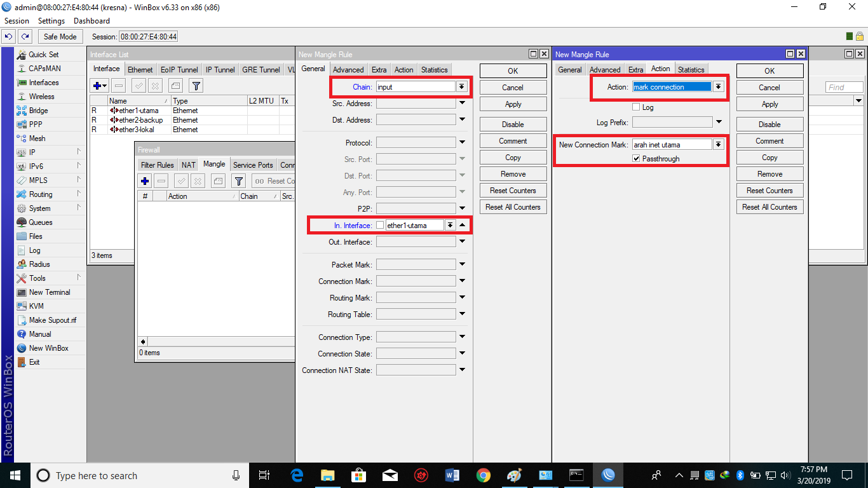Open the Action dropdown showing mark connection
Image resolution: width=868 pixels, height=488 pixels.
coord(719,87)
